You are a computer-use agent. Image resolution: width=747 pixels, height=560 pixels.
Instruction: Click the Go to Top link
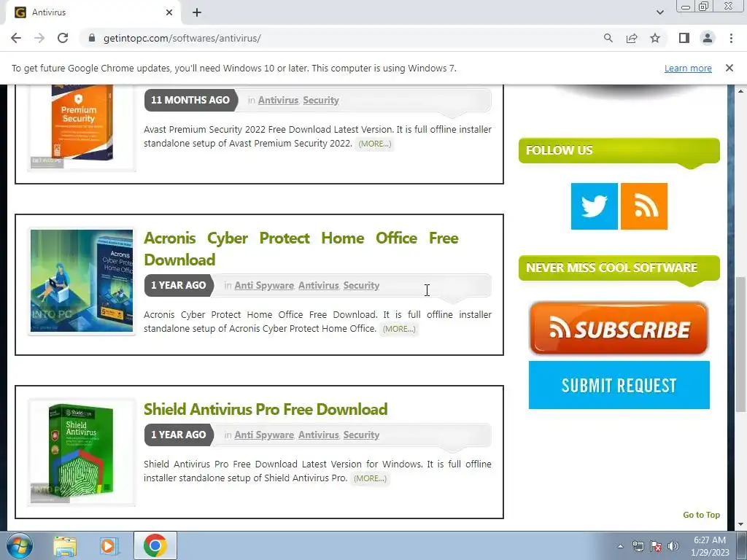[x=701, y=515]
